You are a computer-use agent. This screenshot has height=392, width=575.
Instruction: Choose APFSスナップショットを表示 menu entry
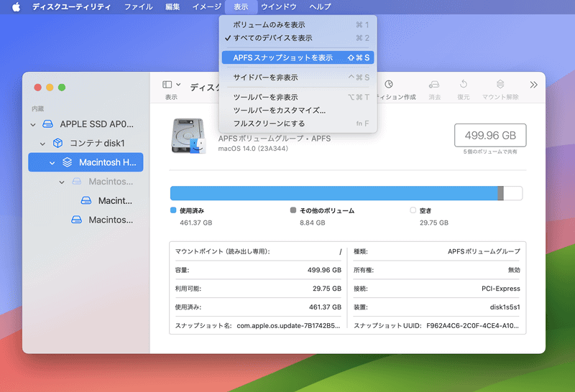click(x=298, y=57)
